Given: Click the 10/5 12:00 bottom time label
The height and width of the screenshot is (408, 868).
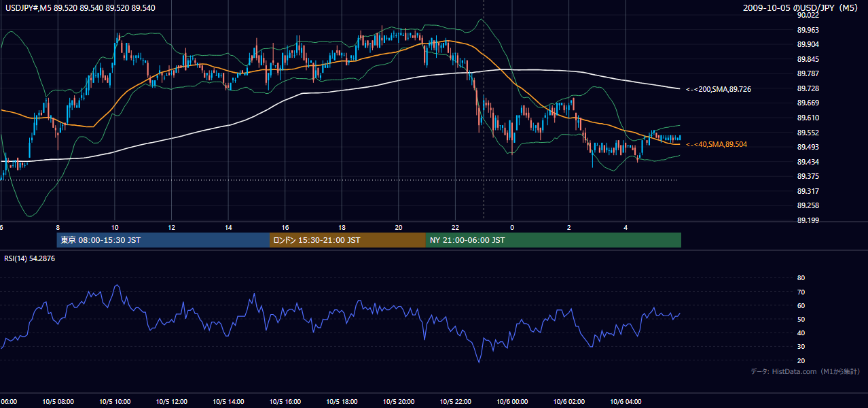Looking at the screenshot, I should [x=171, y=401].
